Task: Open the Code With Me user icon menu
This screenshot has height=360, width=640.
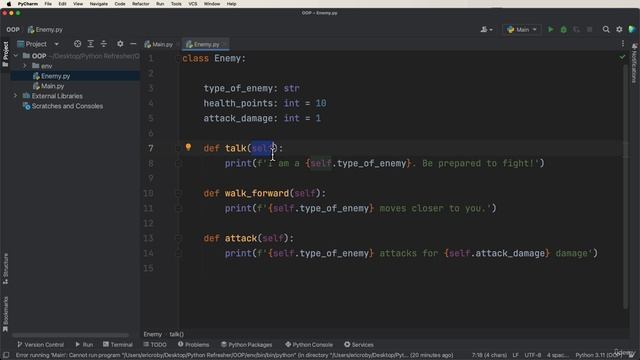Action: pos(486,29)
